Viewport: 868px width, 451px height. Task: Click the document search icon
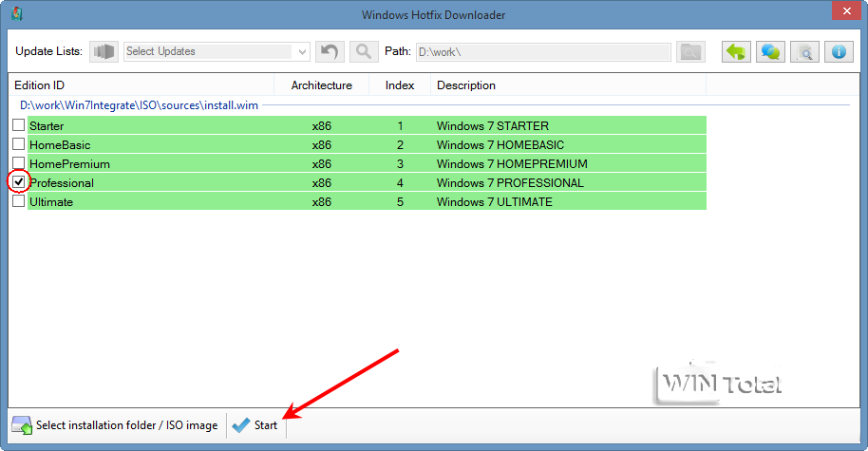click(x=804, y=52)
